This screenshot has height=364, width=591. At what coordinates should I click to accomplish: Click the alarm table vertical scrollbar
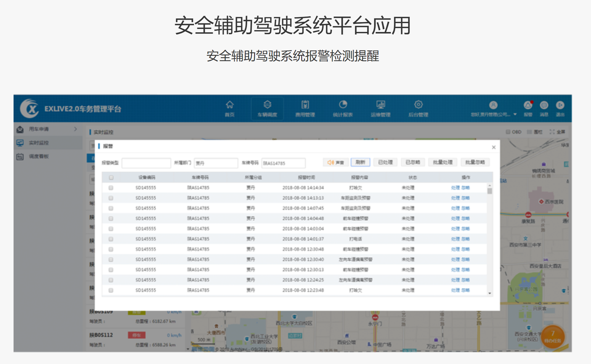[490, 191]
